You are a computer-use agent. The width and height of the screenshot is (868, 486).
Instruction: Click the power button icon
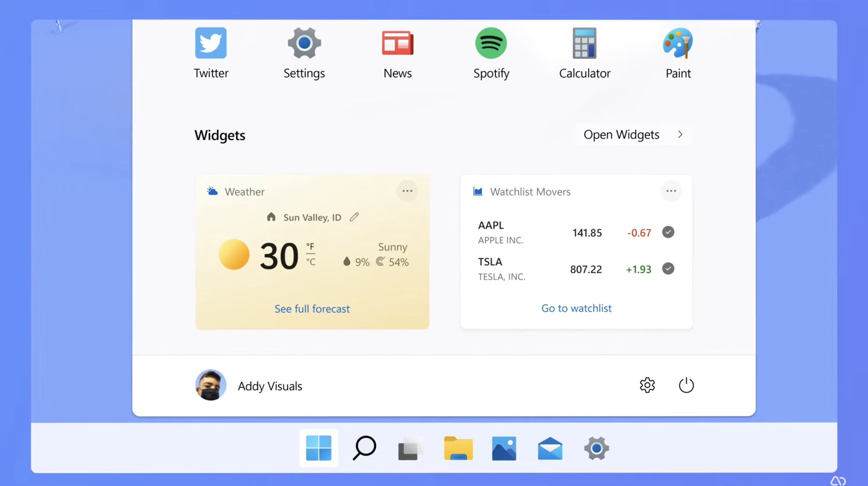tap(686, 385)
